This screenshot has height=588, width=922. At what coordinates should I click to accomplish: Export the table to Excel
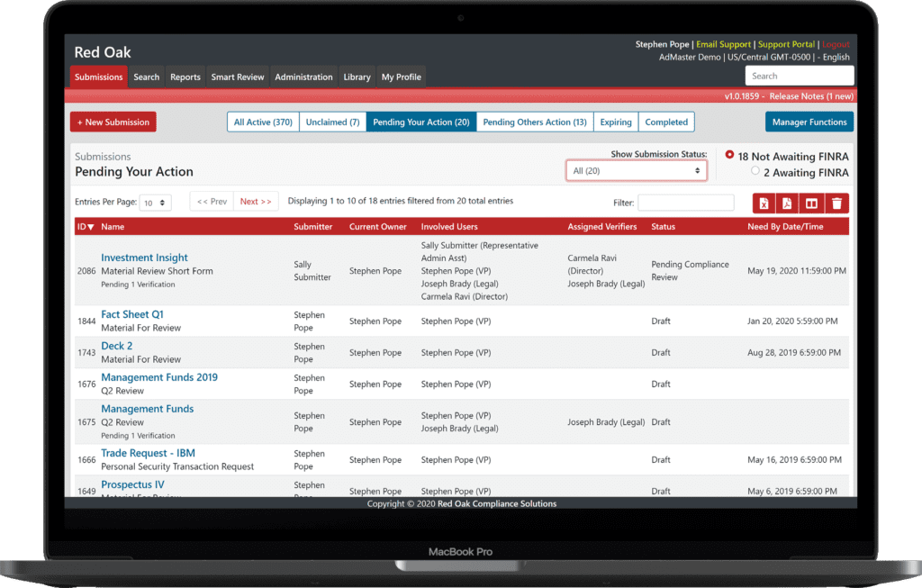[764, 204]
